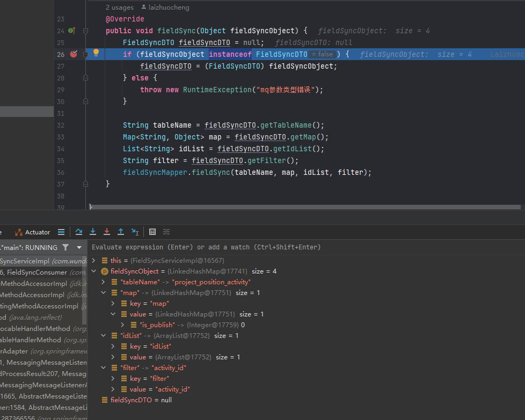Select the java.lang.reflect stack frame
The width and height of the screenshot is (525, 420).
point(42,317)
